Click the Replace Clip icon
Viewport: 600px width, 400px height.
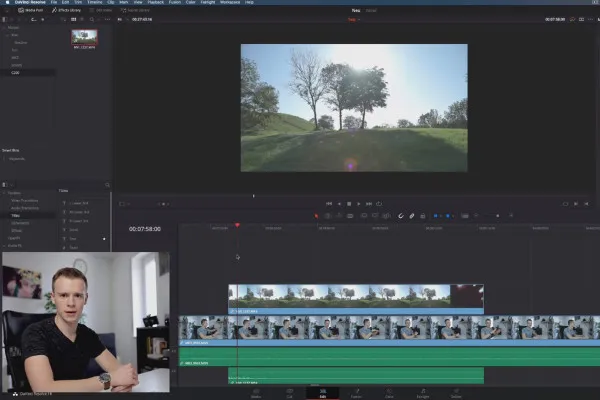pos(386,216)
